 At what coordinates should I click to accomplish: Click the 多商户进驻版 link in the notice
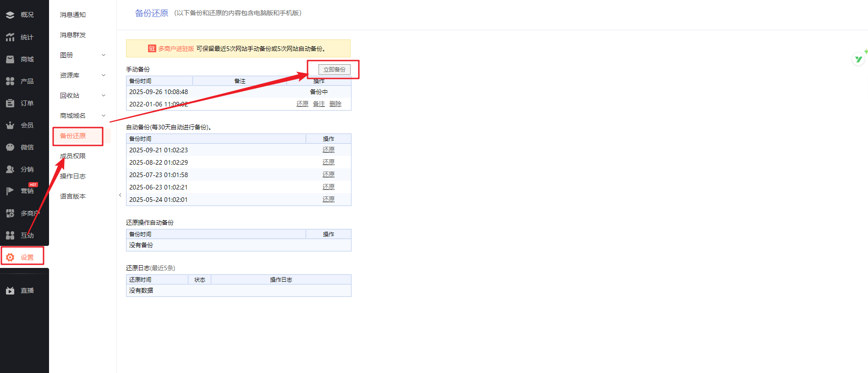click(x=176, y=49)
